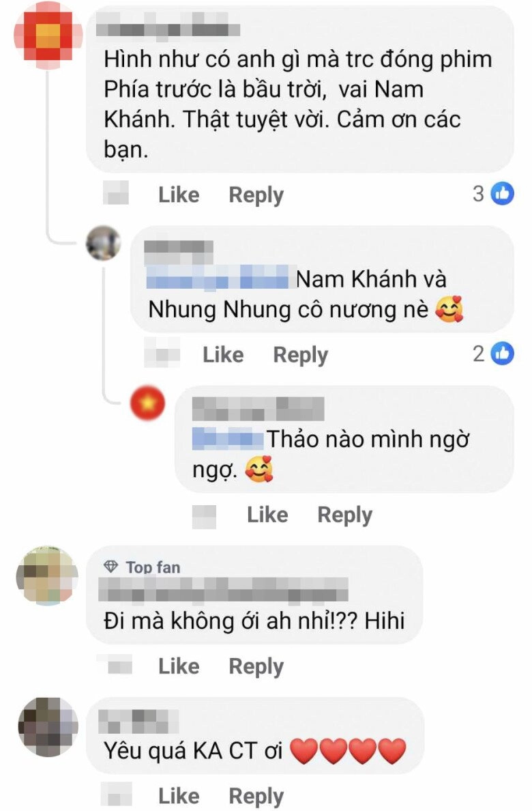Viewport: 532px width, 811px height.
Task: Like the Thảo nào mình ngờ ngợ reply
Action: (267, 515)
